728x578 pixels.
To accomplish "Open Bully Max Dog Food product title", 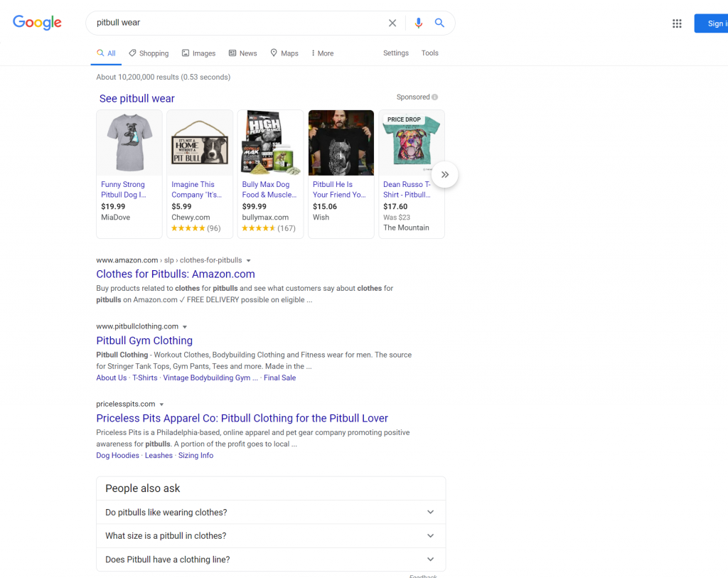I will [269, 189].
